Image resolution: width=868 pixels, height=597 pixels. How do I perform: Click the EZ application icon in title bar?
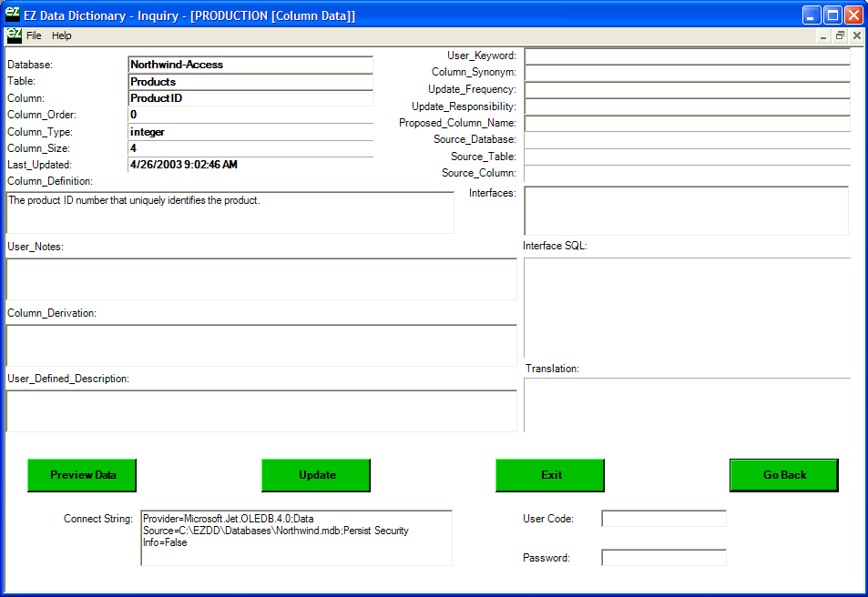(x=13, y=15)
